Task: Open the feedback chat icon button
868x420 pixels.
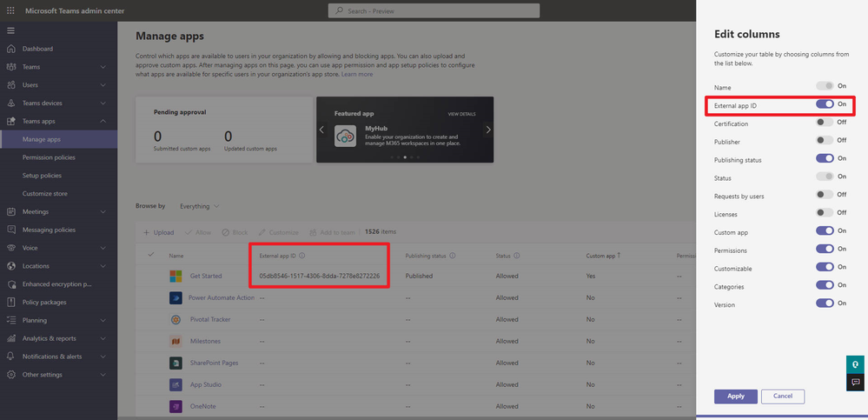Action: click(x=855, y=383)
